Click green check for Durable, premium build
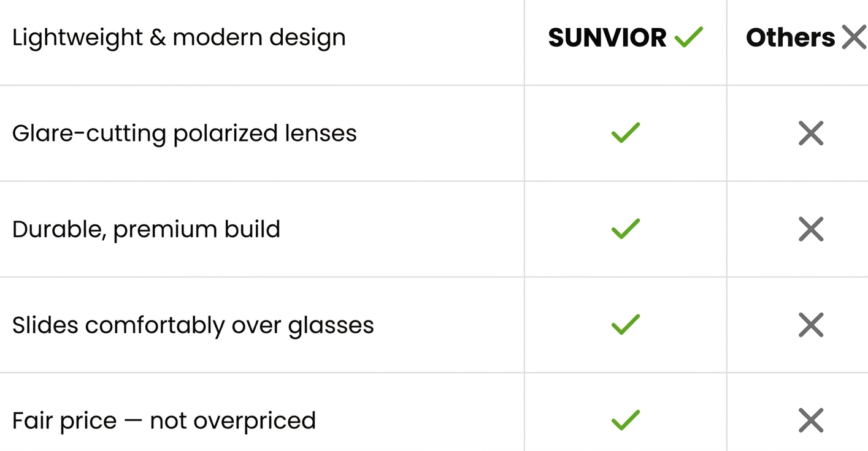 (x=626, y=229)
